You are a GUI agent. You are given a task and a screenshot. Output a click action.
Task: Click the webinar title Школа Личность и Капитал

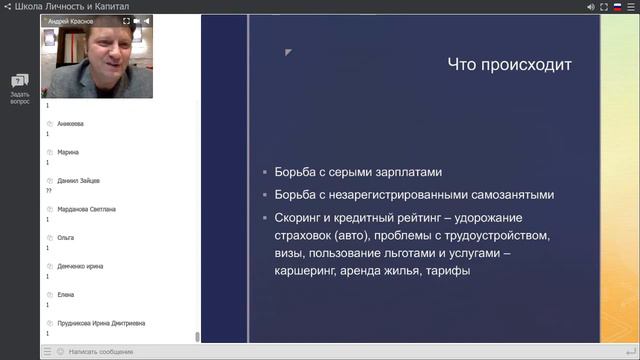pos(72,7)
